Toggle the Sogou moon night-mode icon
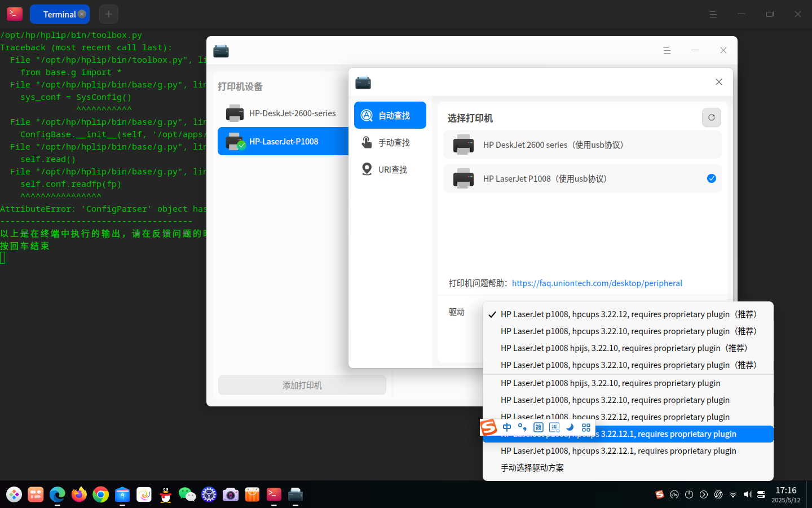This screenshot has width=812, height=508. (x=570, y=427)
